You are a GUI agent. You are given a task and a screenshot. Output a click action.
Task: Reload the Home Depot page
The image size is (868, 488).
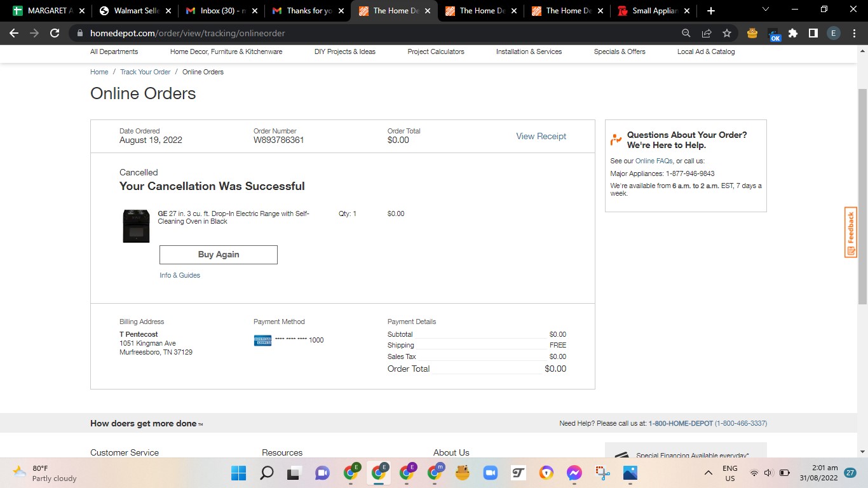(55, 33)
